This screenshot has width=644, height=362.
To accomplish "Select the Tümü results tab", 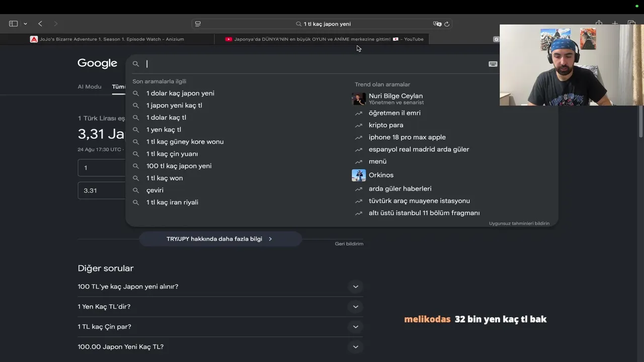I will (x=119, y=86).
